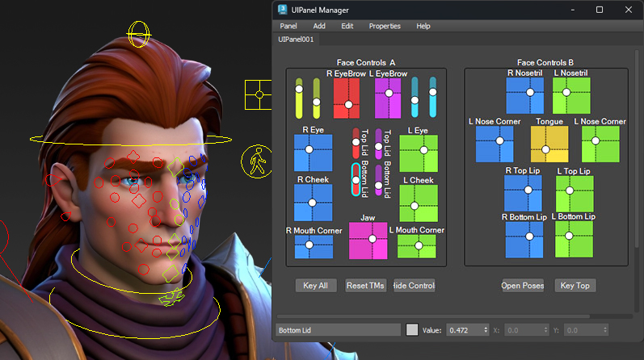Click the L Bottom Lip joystick pad
This screenshot has width=644, height=360.
pos(574,239)
